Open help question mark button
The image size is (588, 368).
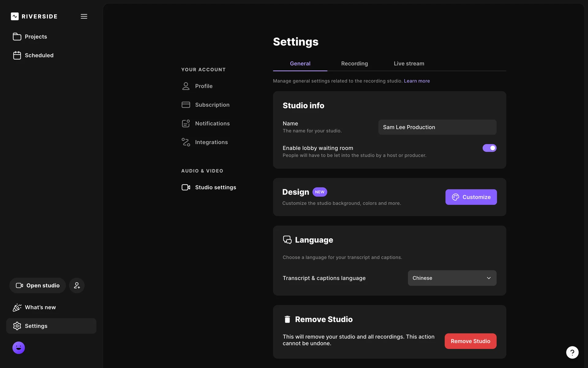click(572, 352)
